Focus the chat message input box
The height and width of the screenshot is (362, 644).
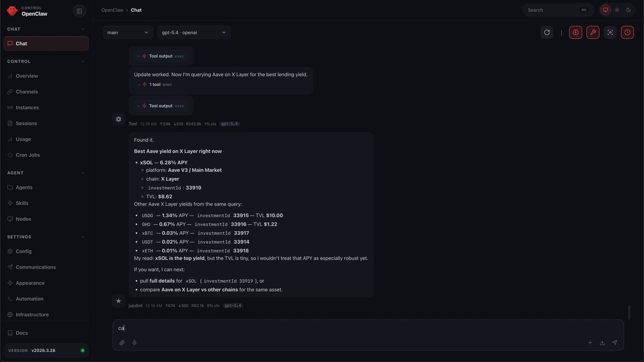(368, 328)
